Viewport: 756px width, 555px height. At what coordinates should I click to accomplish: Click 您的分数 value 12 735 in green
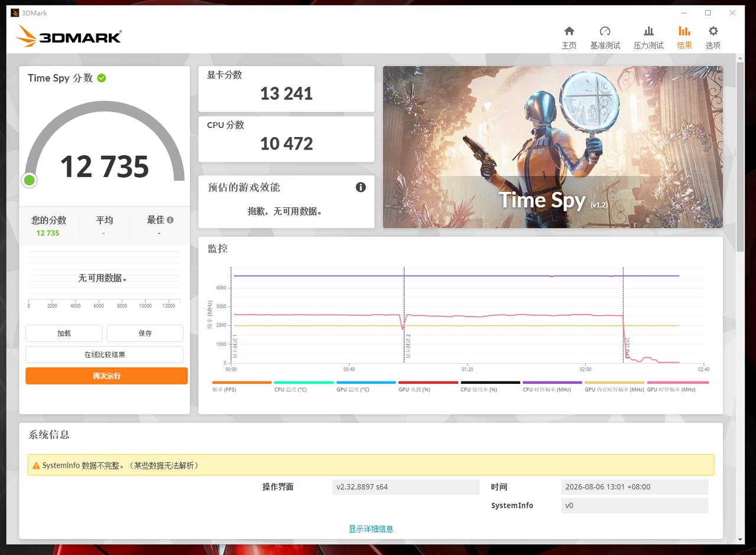click(48, 233)
